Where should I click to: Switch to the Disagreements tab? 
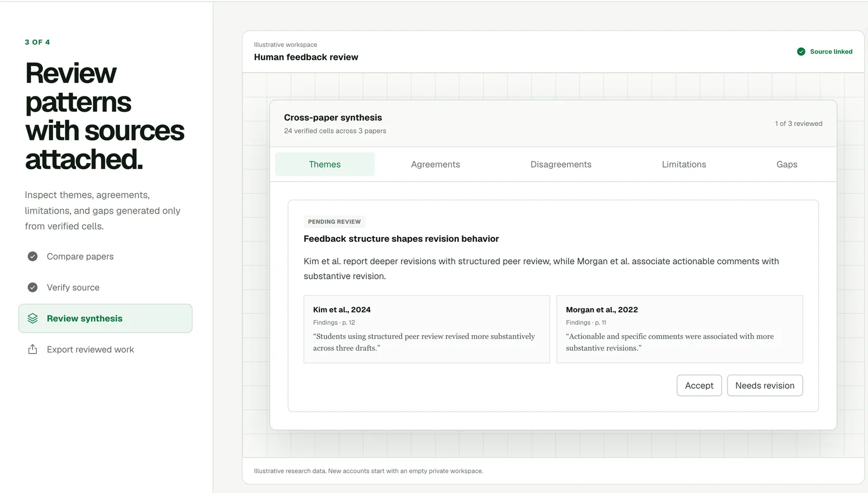coord(561,164)
